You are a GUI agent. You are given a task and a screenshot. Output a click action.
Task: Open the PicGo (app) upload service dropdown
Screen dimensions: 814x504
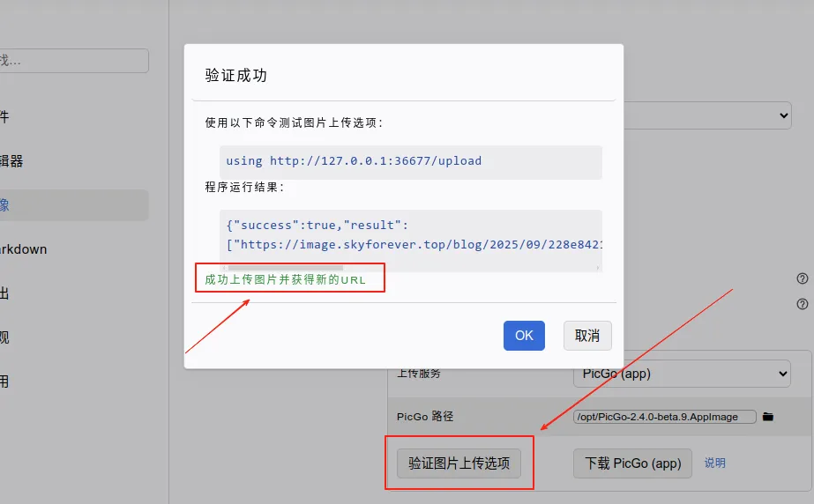tap(682, 374)
